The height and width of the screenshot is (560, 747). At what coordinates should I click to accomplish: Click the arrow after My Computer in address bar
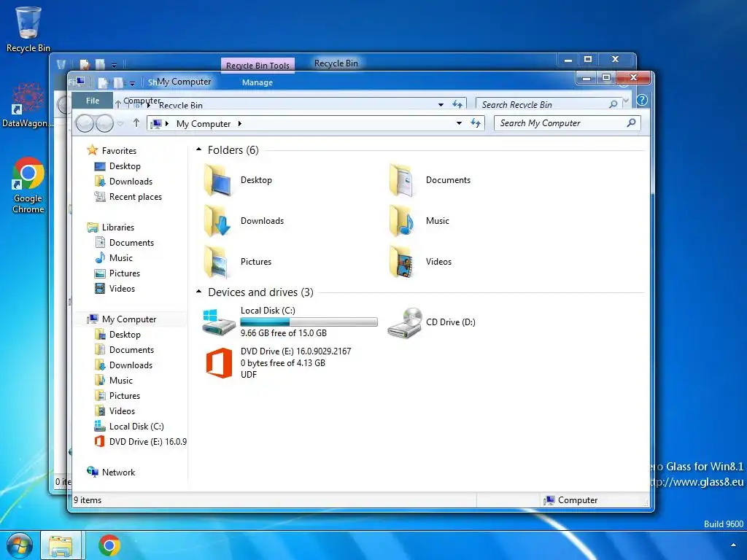tap(239, 124)
